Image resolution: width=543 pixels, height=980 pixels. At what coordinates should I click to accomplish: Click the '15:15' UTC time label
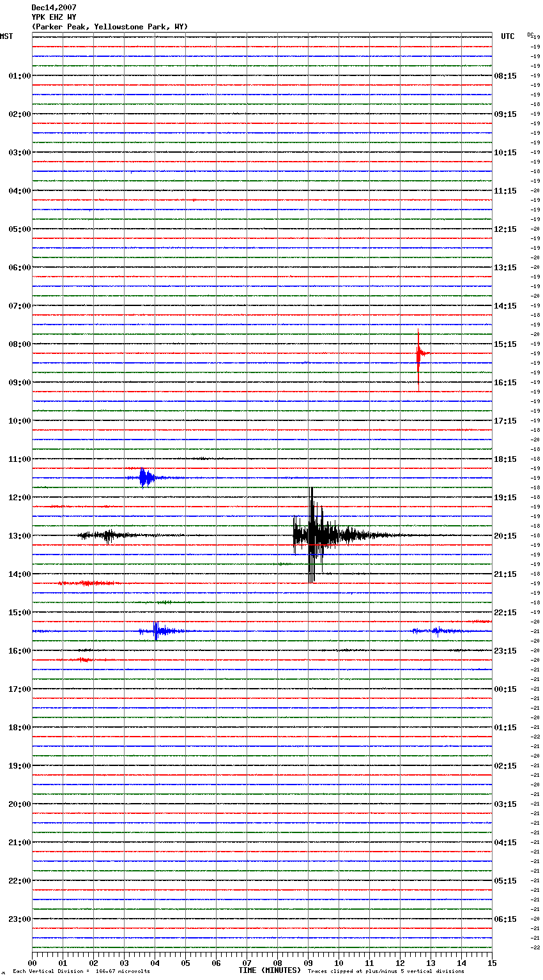[x=505, y=344]
